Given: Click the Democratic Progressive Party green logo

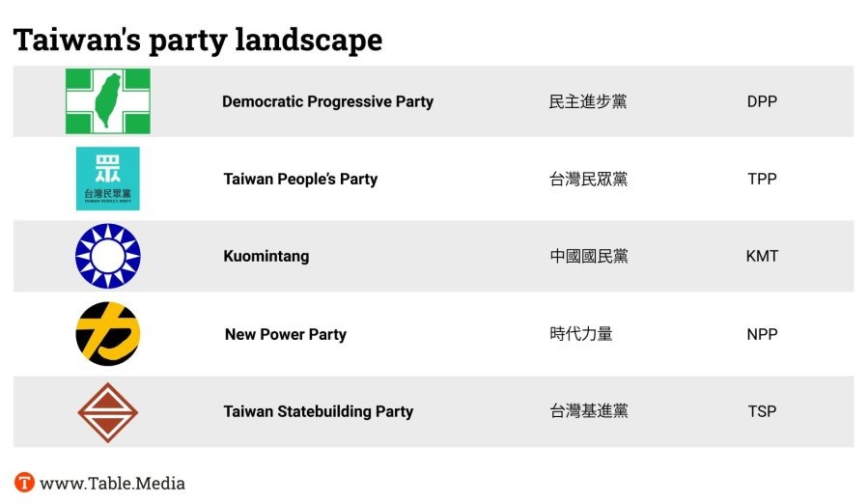Looking at the screenshot, I should point(108,101).
